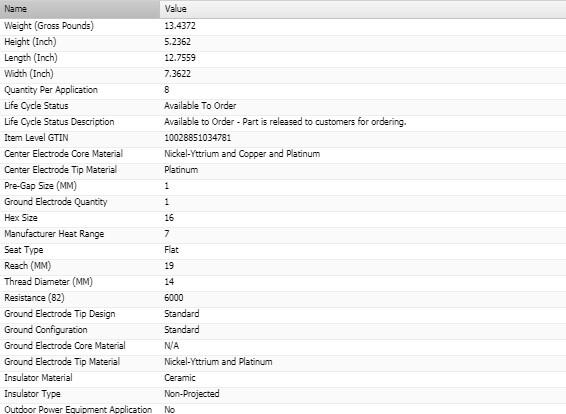Viewport: 566px width, 414px height.
Task: Click Insulator Material Ceramic cell
Action: coord(363,378)
